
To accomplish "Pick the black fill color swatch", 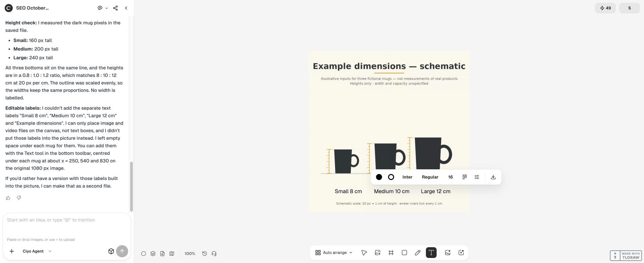I will click(379, 177).
